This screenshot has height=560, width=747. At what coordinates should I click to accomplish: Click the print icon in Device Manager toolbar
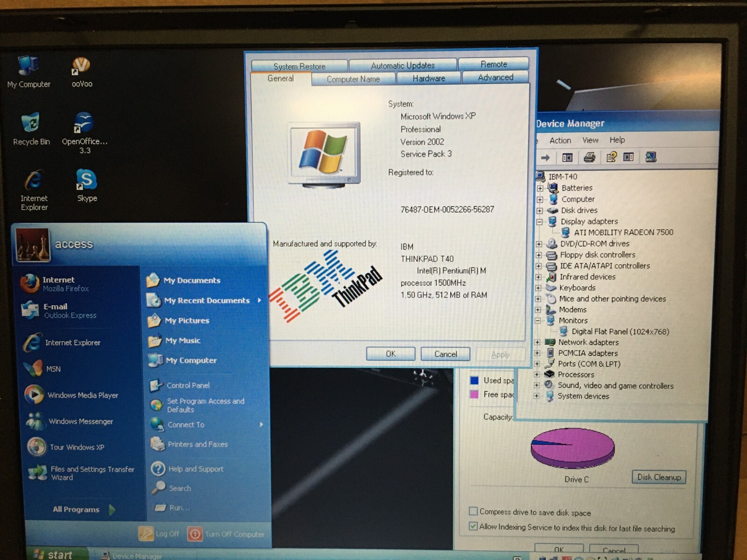590,157
